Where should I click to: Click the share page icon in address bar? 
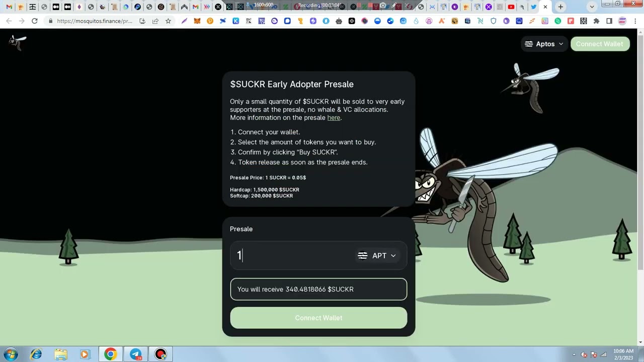coord(155,21)
